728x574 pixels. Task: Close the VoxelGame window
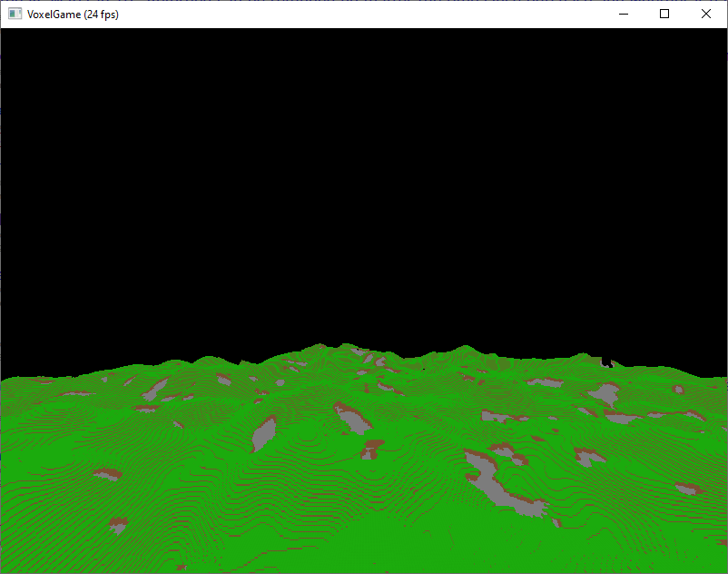point(705,14)
